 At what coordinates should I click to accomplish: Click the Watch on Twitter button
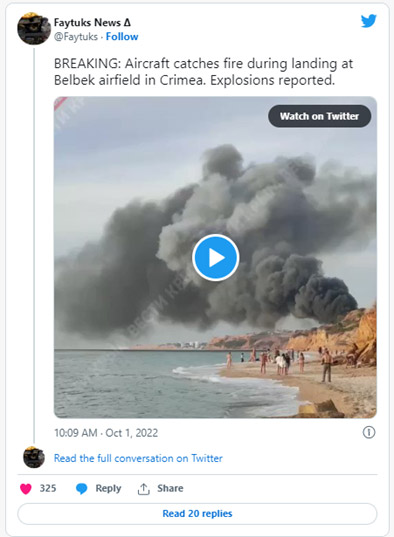click(319, 116)
